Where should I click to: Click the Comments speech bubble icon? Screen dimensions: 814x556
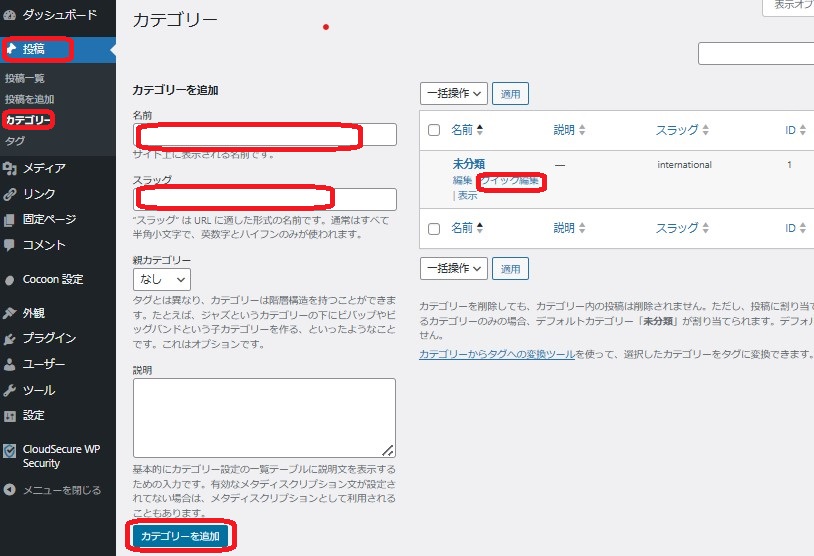pos(10,245)
